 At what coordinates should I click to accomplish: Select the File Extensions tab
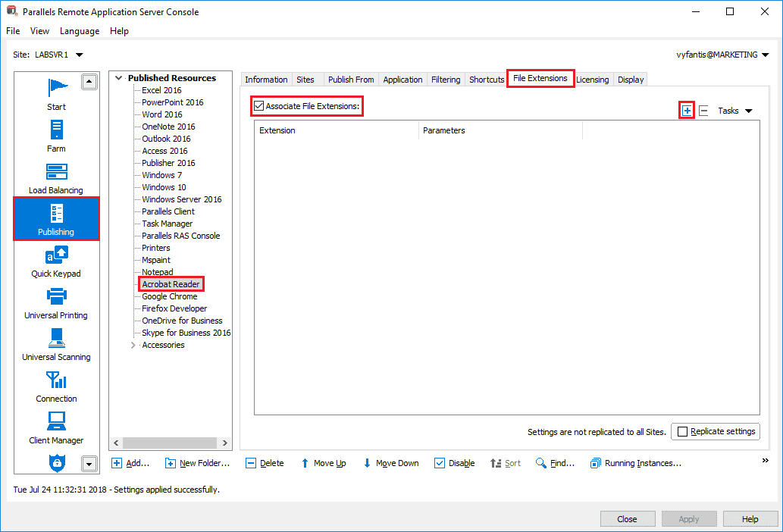point(540,78)
